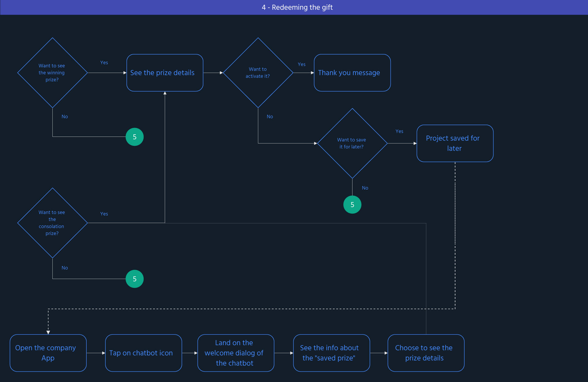Select the 'Project saved for later' box
This screenshot has width=588, height=382.
(x=455, y=143)
